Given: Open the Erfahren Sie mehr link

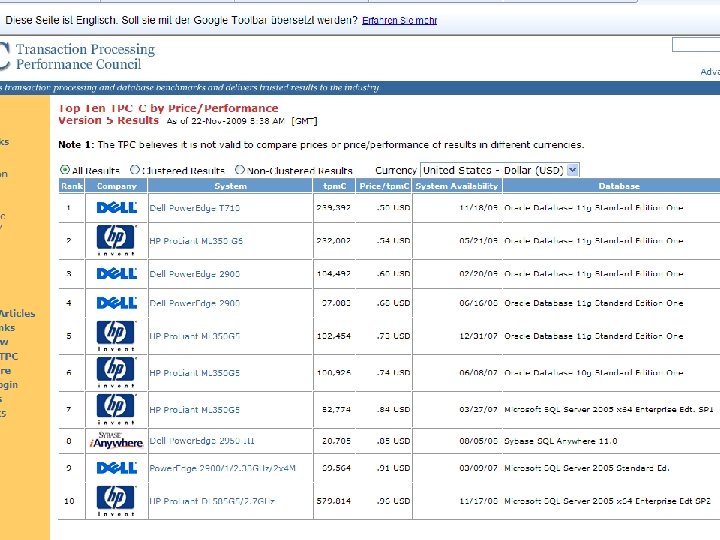Looking at the screenshot, I should pos(399,20).
